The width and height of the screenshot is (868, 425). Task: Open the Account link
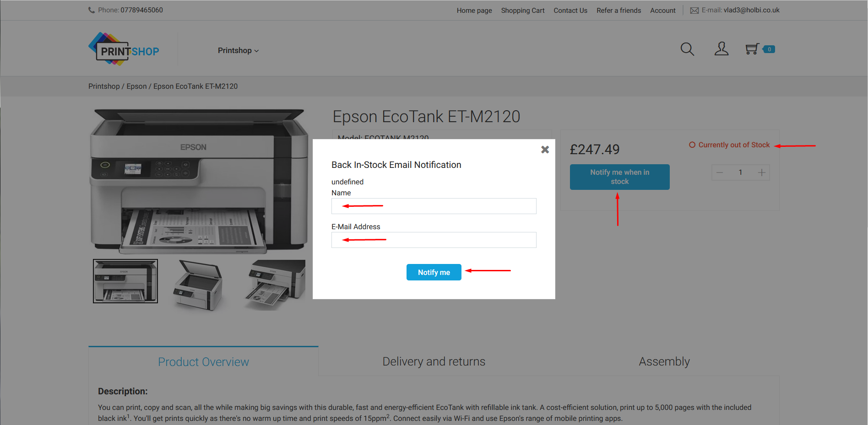pyautogui.click(x=662, y=11)
